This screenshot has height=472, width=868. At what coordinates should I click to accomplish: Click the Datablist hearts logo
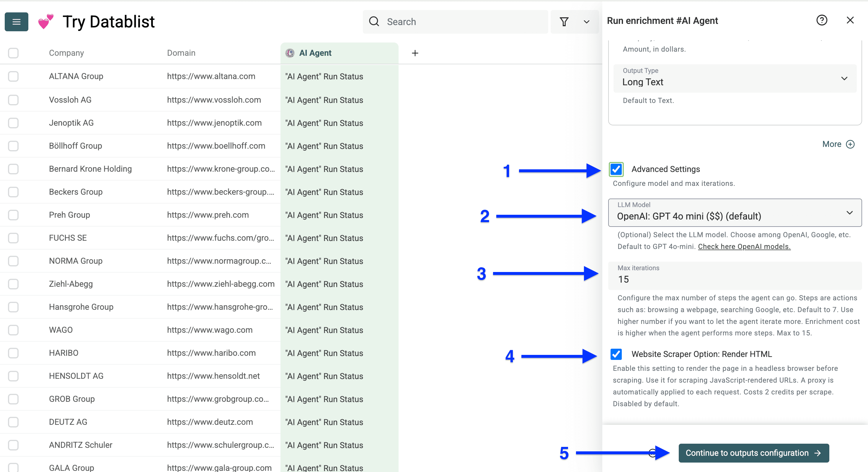tap(45, 21)
